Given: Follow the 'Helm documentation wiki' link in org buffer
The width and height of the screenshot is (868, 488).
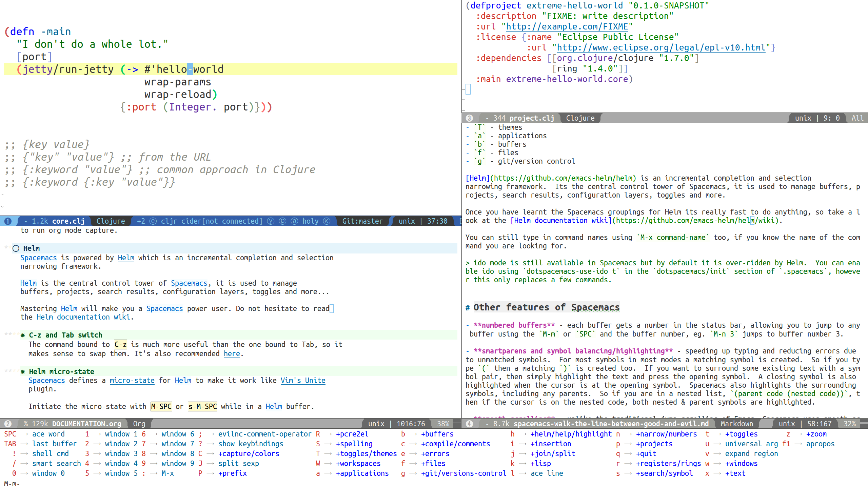Looking at the screenshot, I should pyautogui.click(x=83, y=317).
